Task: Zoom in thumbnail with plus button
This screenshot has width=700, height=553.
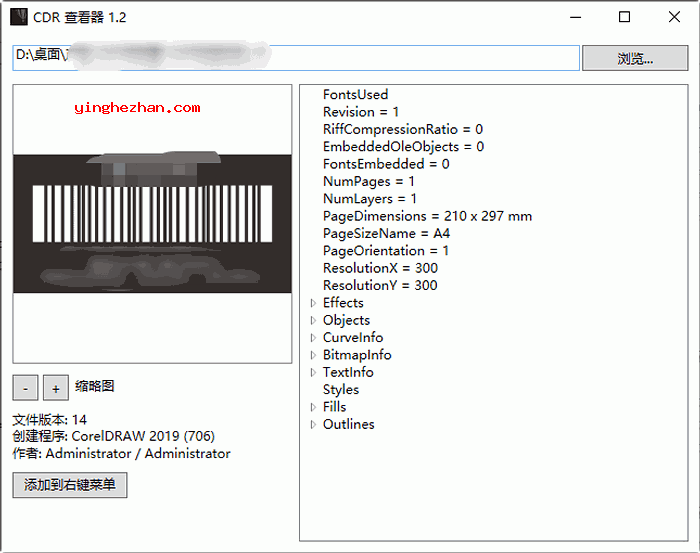Action: pos(56,387)
